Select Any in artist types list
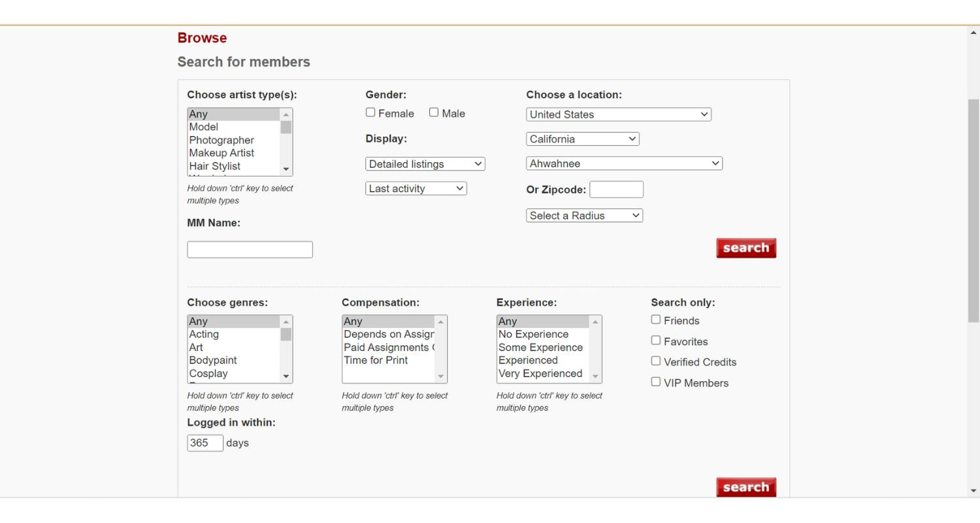The width and height of the screenshot is (980, 523). coord(234,114)
